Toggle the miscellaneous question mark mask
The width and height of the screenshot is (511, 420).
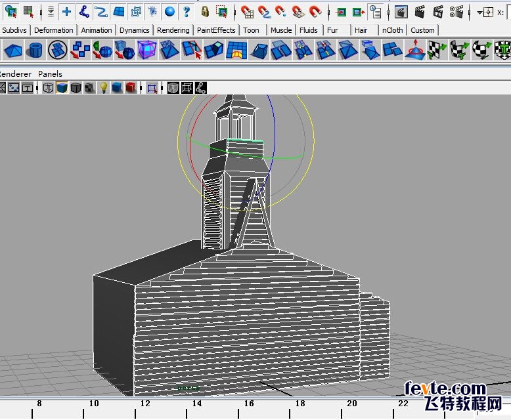187,12
